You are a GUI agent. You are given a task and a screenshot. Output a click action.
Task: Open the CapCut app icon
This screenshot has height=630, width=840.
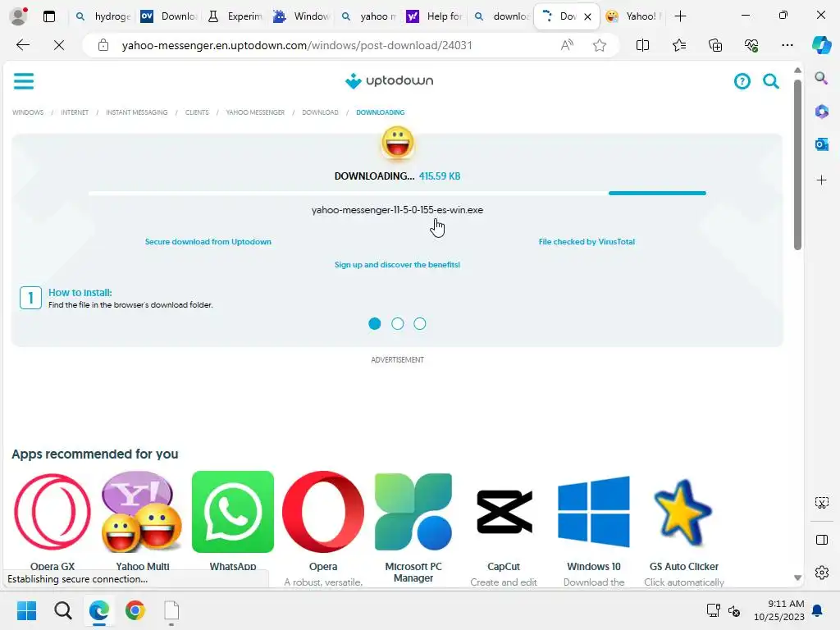point(504,512)
